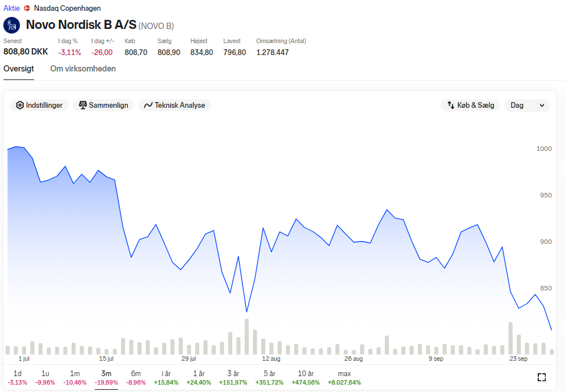Click the 12 aug date axis label
The width and height of the screenshot is (565, 392).
(x=271, y=359)
